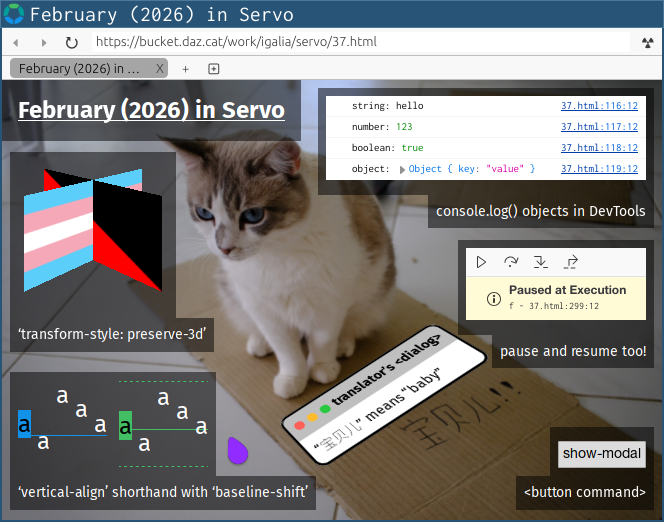This screenshot has width=664, height=522.
Task: Expand the logged Object disclosure triangle
Action: [x=402, y=170]
